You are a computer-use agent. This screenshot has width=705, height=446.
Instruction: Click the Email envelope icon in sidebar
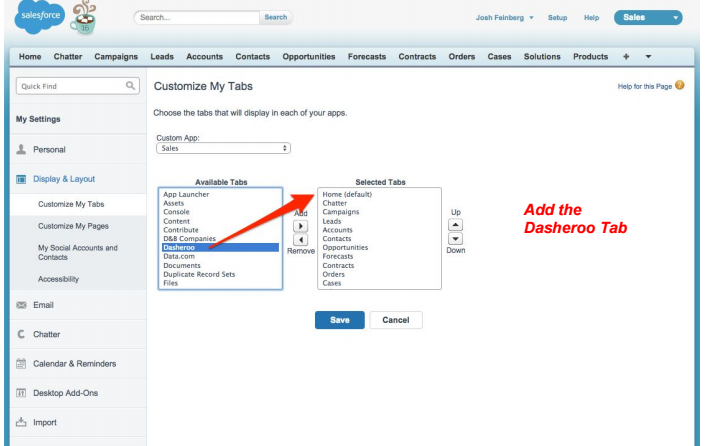(21, 305)
